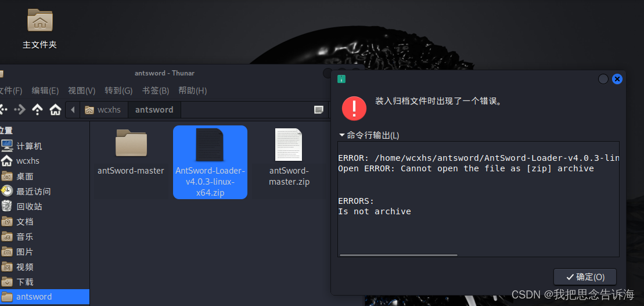
Task: Open antsword bookmark in the sidebar
Action: click(45, 297)
